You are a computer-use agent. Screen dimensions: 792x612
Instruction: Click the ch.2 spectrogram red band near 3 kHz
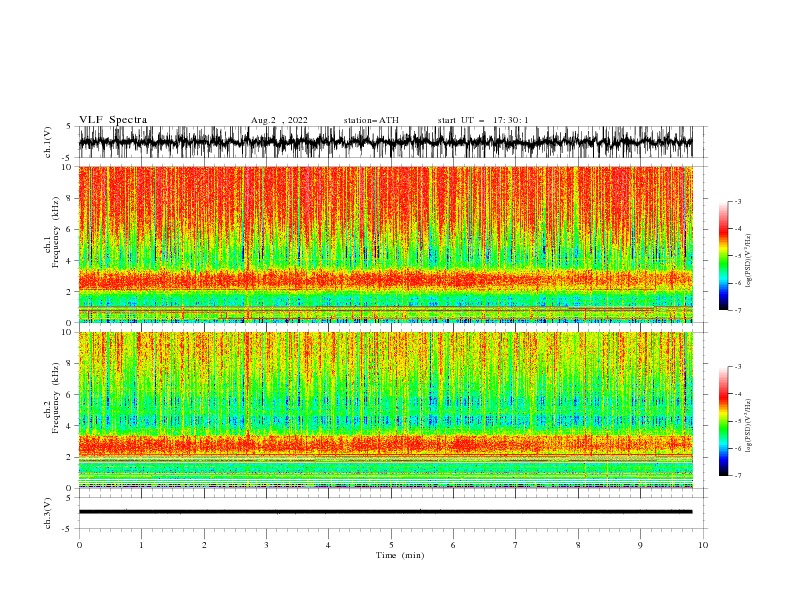[385, 444]
